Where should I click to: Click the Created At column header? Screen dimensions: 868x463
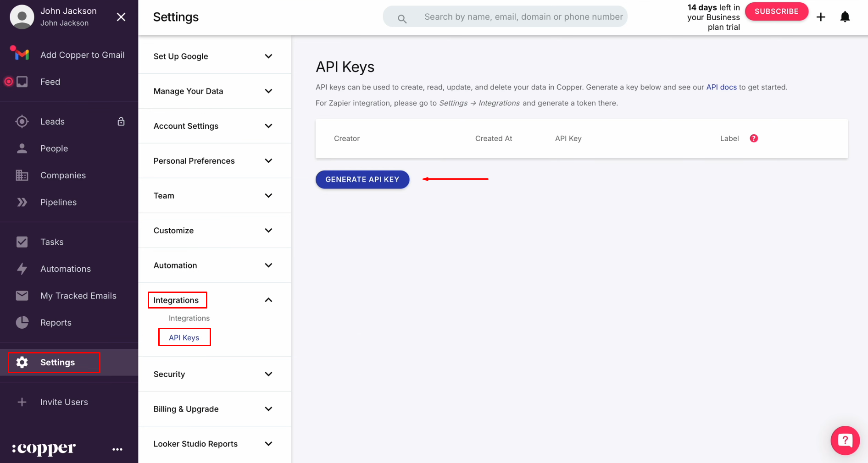[494, 138]
